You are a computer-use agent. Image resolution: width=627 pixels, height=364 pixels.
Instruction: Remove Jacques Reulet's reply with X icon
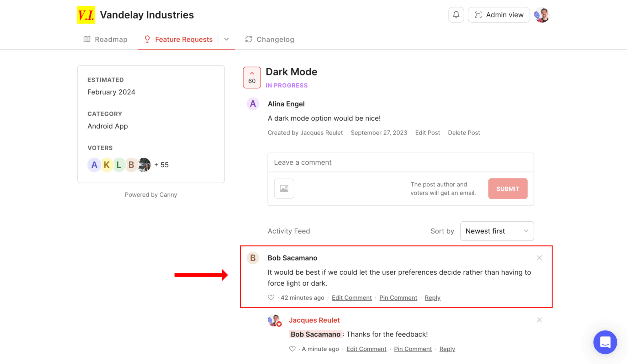tap(539, 320)
